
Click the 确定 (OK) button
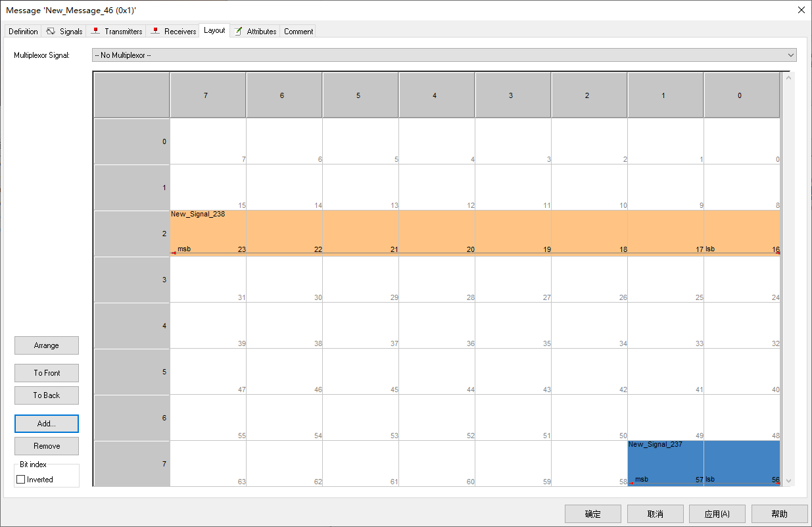(593, 514)
